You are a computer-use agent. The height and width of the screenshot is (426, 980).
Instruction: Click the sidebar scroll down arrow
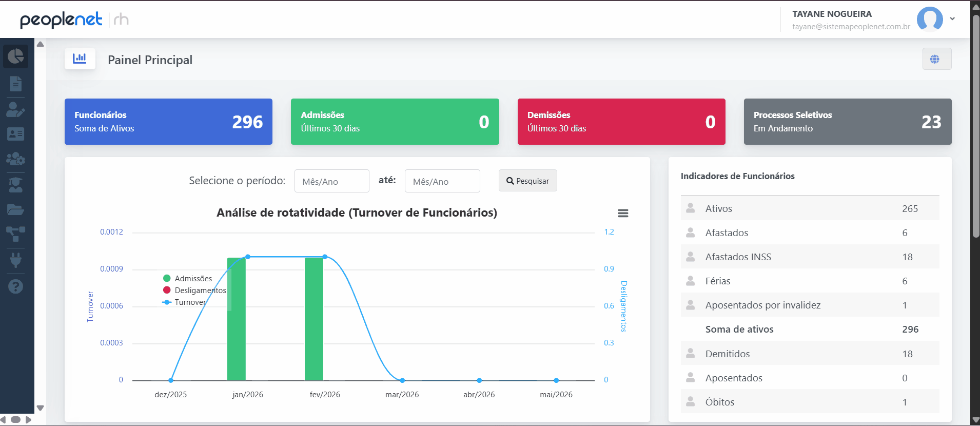pos(40,408)
